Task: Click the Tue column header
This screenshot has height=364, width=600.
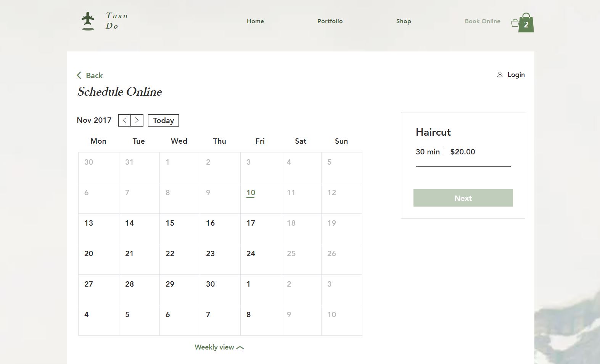Action: tap(138, 141)
